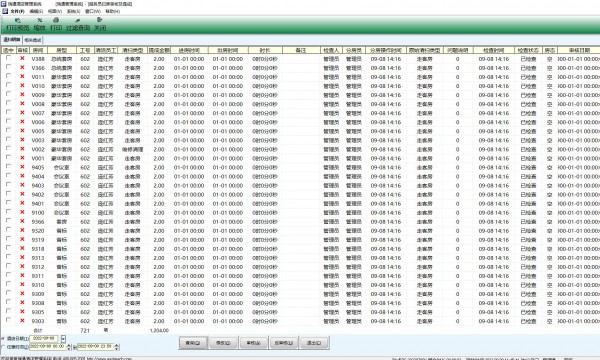The width and height of the screenshot is (600, 360).
Task: Tick the select checkbox for room 9312
Action: pyautogui.click(x=8, y=266)
